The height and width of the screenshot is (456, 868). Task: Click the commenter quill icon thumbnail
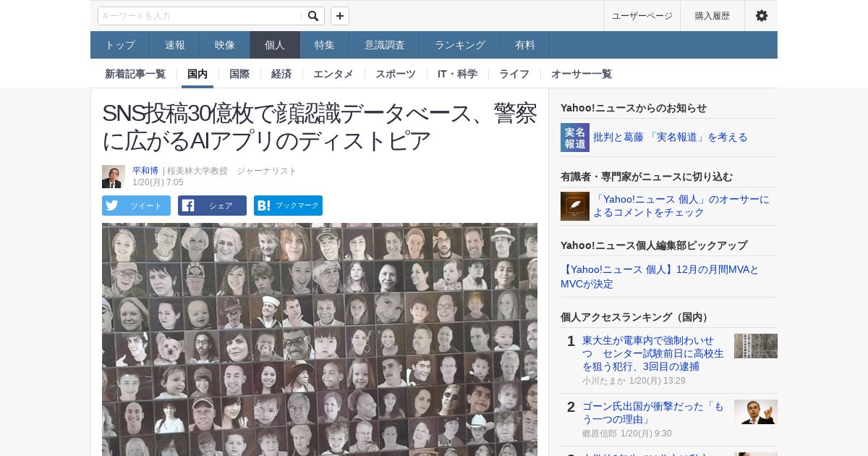click(575, 206)
